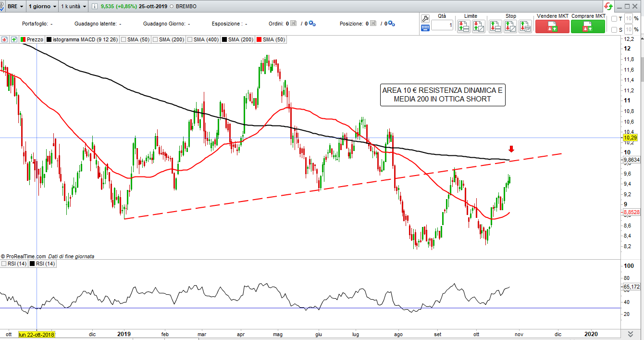The image size is (644, 340).
Task: Click the third Stop order icon
Action: [x=525, y=26]
